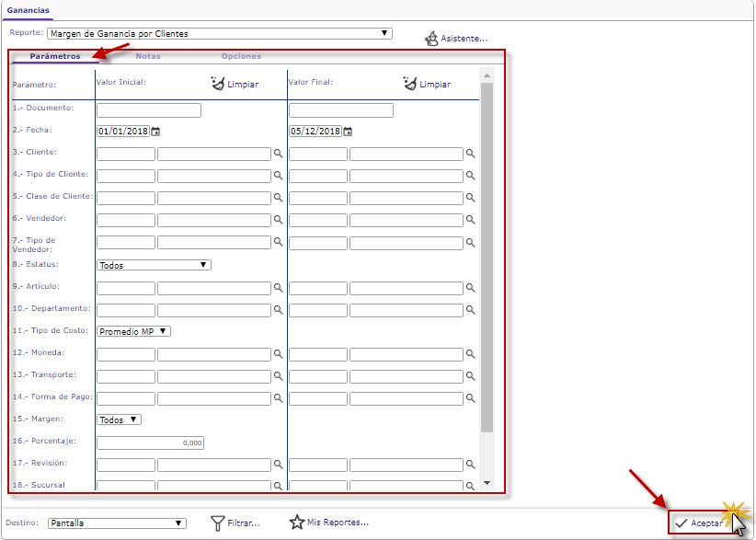756x540 pixels.
Task: Click the initial Documento input field
Action: (x=148, y=110)
